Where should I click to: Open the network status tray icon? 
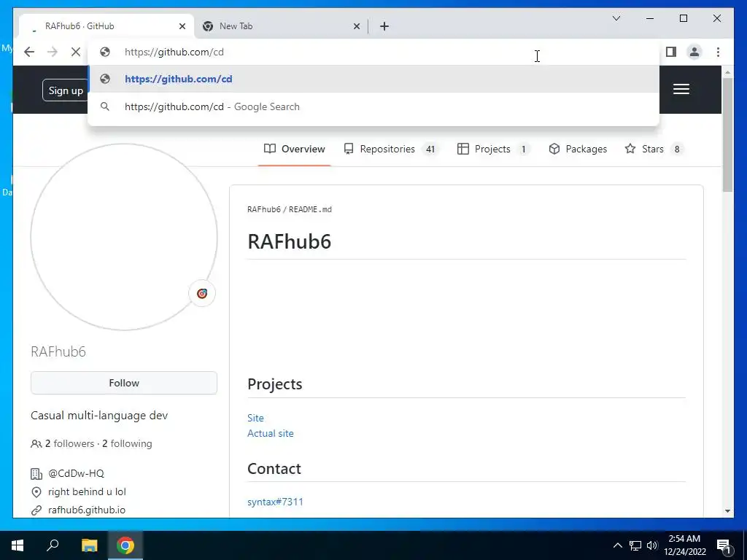coord(635,545)
